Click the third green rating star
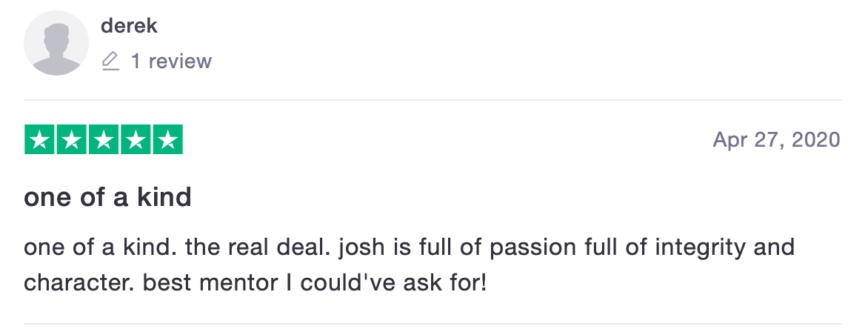868x329 pixels. [x=104, y=140]
